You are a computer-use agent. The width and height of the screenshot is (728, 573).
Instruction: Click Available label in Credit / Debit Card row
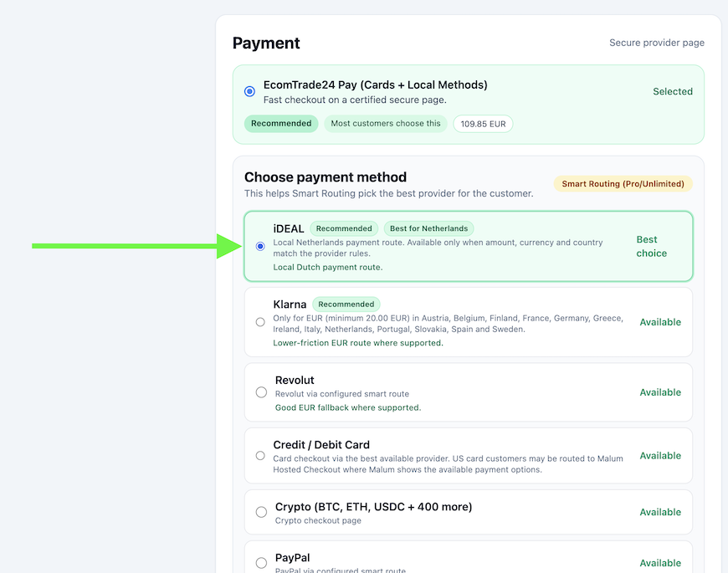tap(660, 456)
